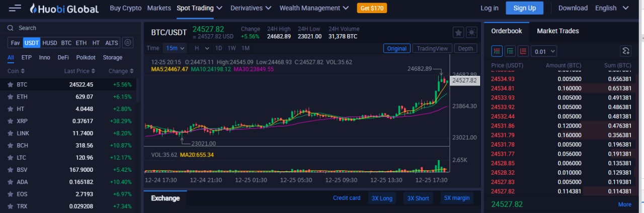Star the BCH row in the coin list
Viewport: 644px width, 213px height.
(x=10, y=145)
